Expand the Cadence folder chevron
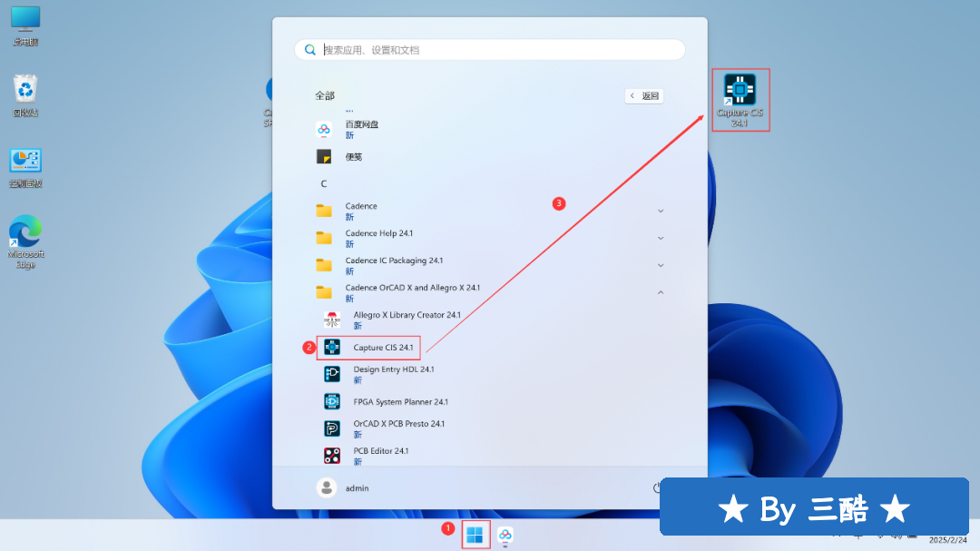Viewport: 980px width, 551px height. (x=661, y=211)
